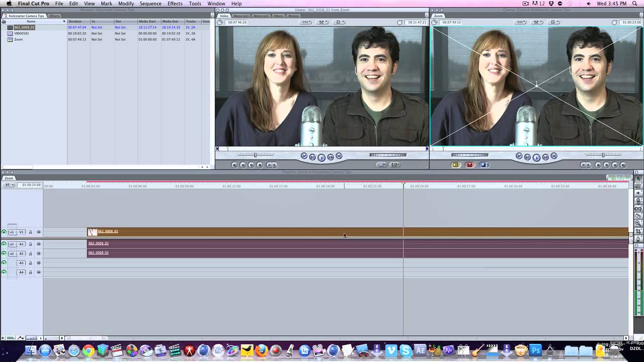This screenshot has height=362, width=644.
Task: Play the sequence in the Canvas
Action: [536, 157]
